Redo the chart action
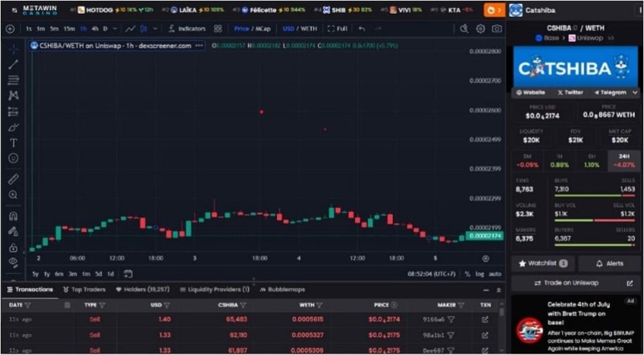 click(378, 29)
